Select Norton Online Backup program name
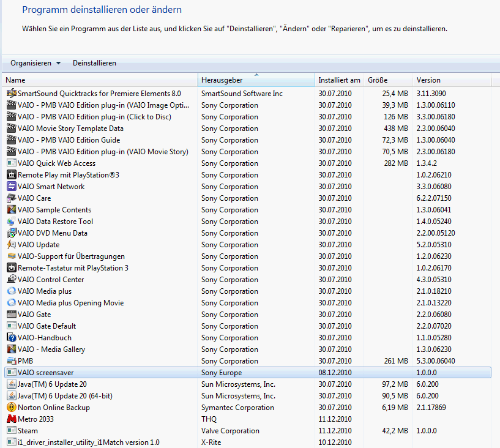This screenshot has height=448, width=500. coord(54,408)
